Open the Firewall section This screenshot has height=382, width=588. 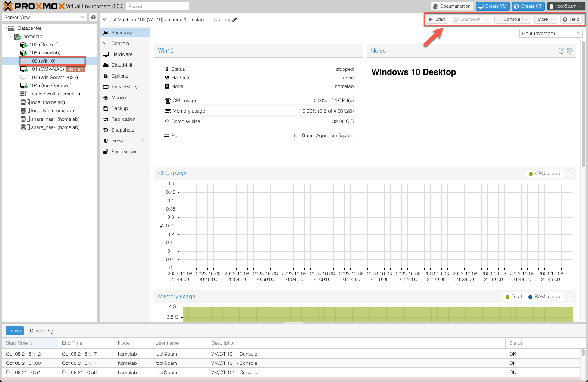(125, 141)
